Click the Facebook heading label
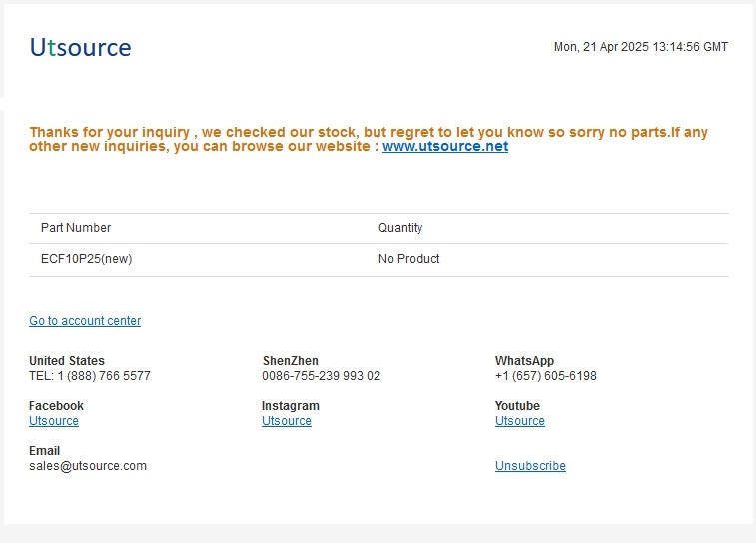Screen dimensions: 756x543 pos(56,405)
